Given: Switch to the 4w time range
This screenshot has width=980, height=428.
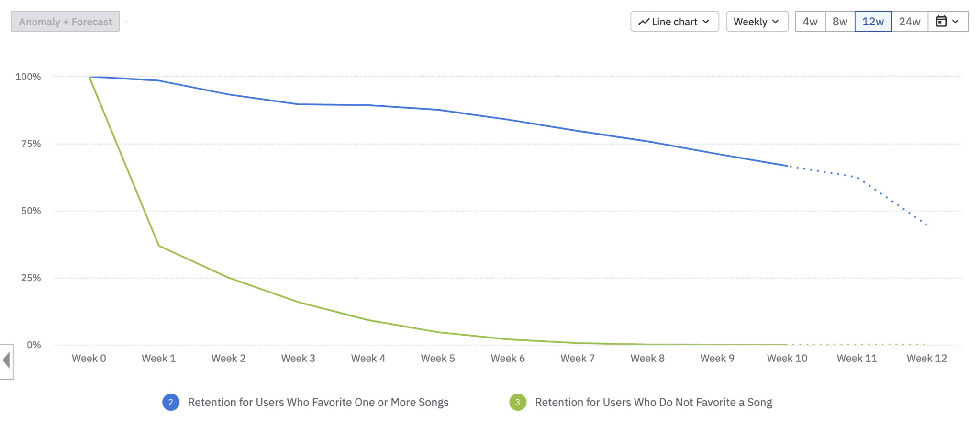Looking at the screenshot, I should 809,21.
